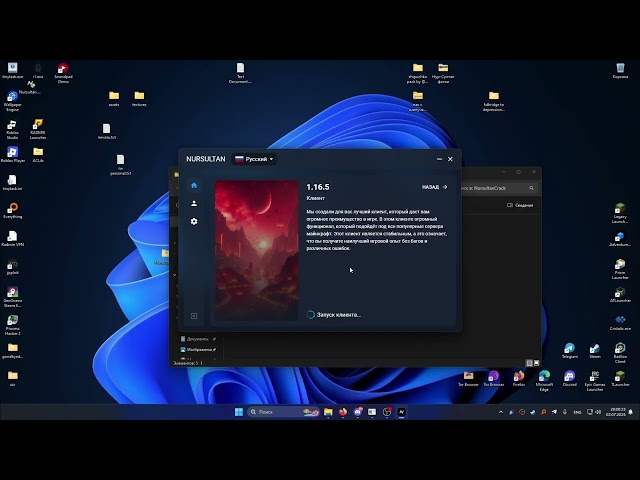This screenshot has height=480, width=640.
Task: Open the volume control in system tray
Action: (598, 412)
